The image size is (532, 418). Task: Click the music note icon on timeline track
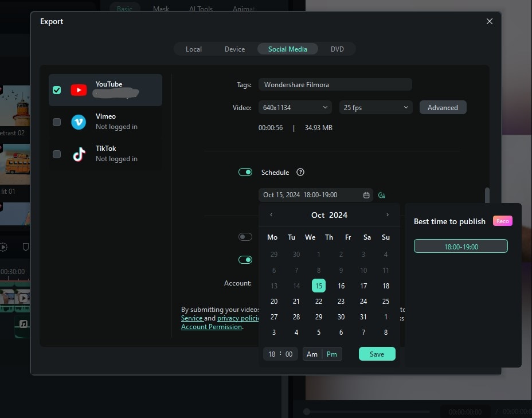23,324
